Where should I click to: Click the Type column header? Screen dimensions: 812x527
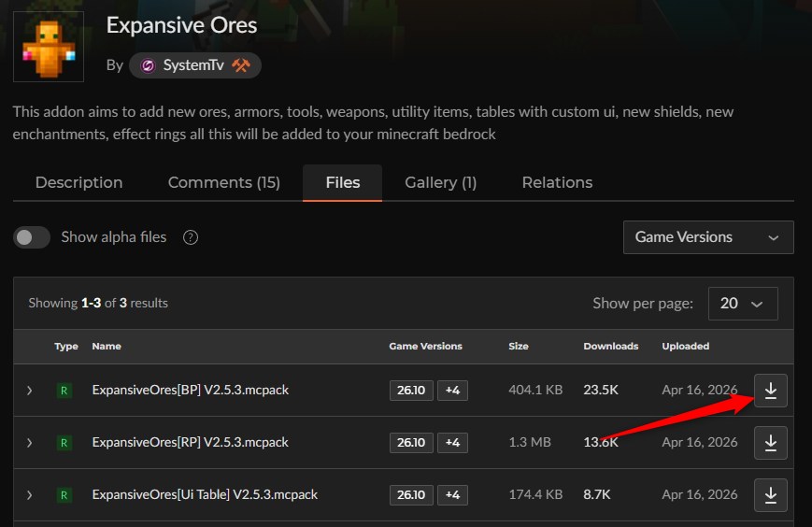66,347
